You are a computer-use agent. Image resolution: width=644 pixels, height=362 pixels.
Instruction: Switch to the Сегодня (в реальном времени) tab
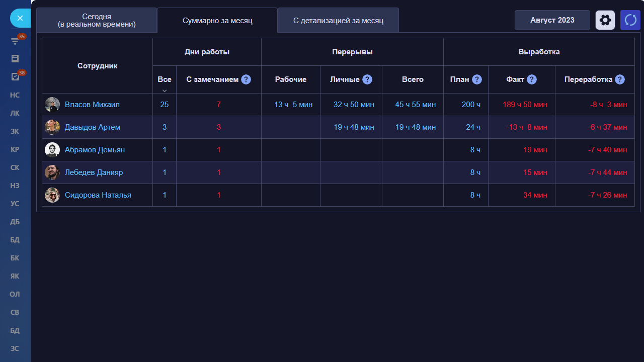pos(97,20)
